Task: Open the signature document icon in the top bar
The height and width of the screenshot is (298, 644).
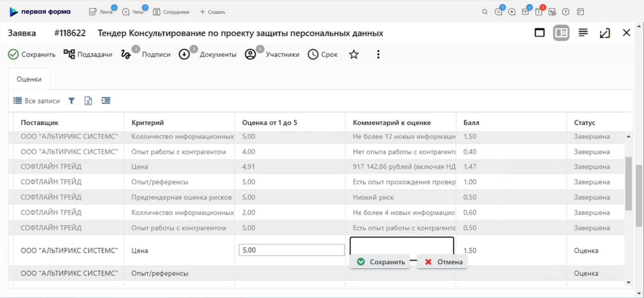Action: (552, 12)
